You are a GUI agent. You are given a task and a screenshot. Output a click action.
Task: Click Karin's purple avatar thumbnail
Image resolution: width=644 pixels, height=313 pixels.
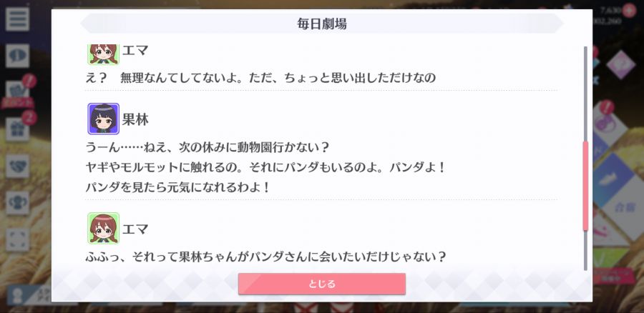(104, 119)
